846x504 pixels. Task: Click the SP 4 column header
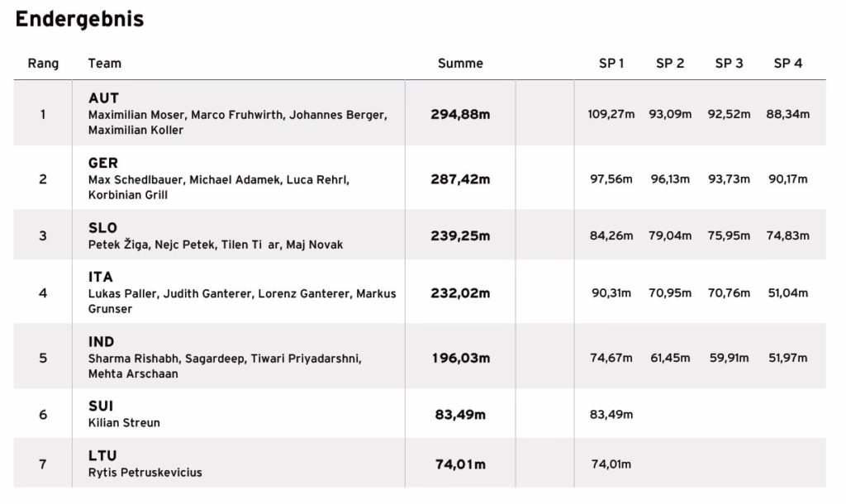pos(787,64)
